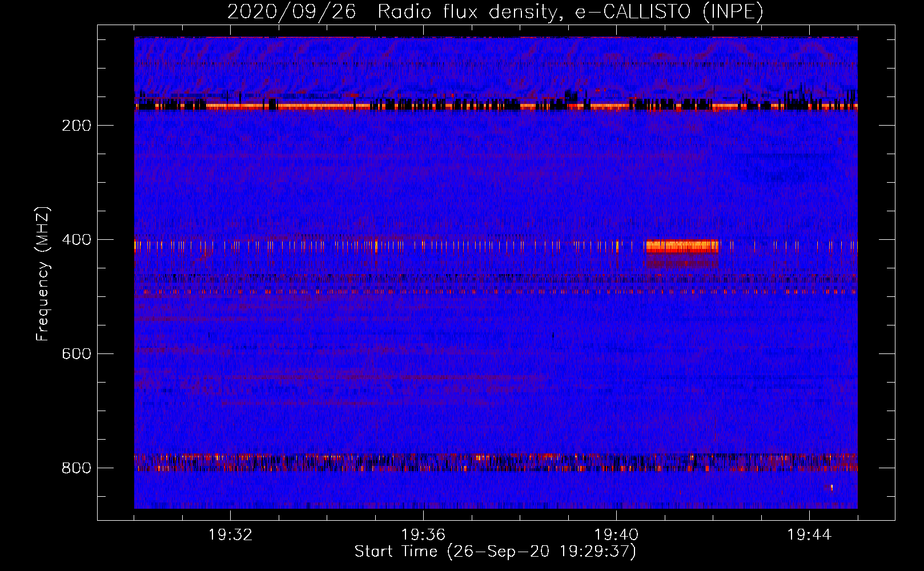The width and height of the screenshot is (924, 571).
Task: Select the 200 frequency tick label
Action: [77, 126]
